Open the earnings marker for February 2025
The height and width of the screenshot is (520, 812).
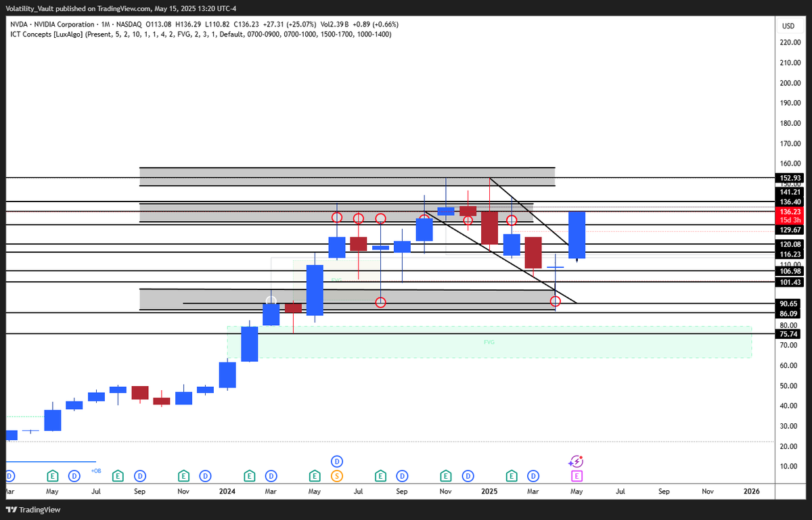pos(512,475)
